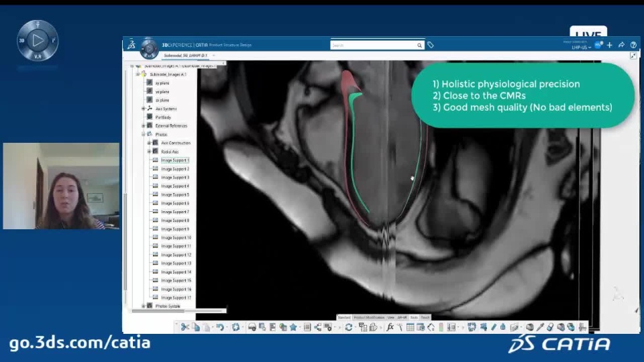Click the presenter webcam thumbnail
The image size is (644, 362).
pos(61,186)
